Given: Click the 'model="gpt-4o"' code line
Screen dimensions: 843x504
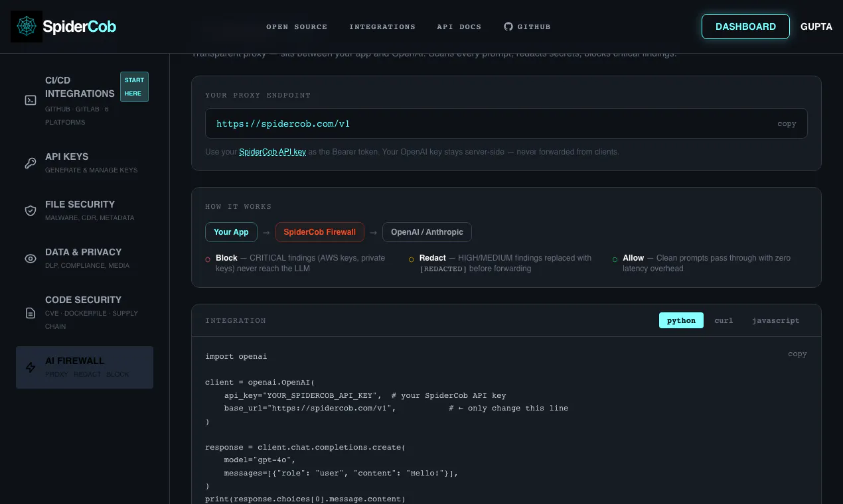Looking at the screenshot, I should point(260,460).
